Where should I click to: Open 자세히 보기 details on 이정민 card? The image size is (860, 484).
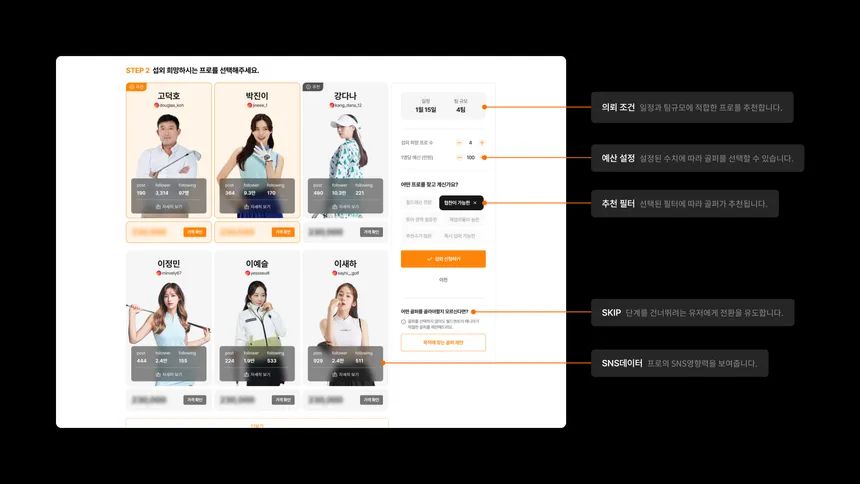coord(169,374)
